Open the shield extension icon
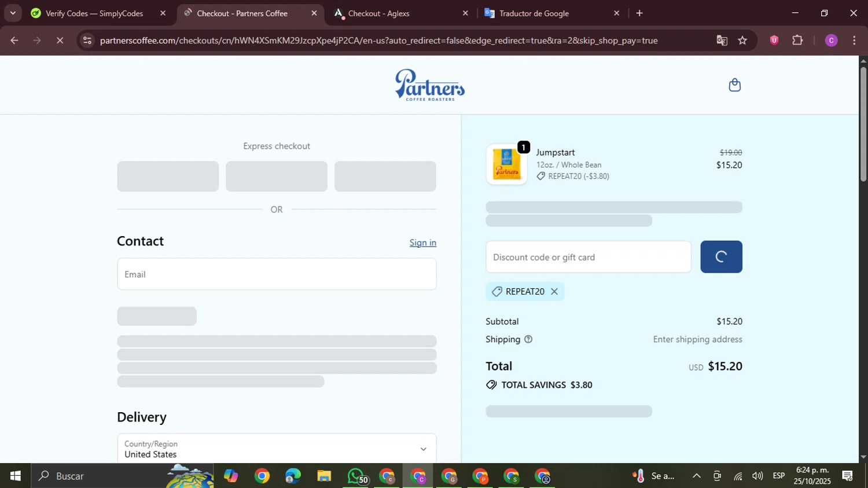The width and height of the screenshot is (868, 488). [774, 40]
